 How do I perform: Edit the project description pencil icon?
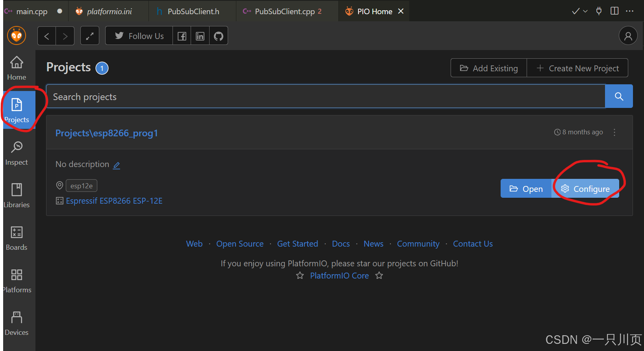117,165
